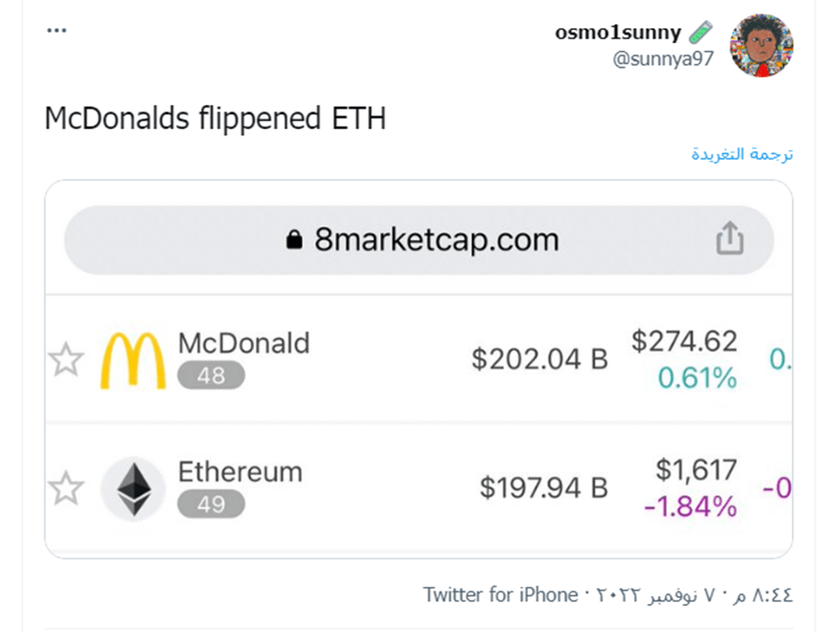Click the Arabic translate tweet link
The width and height of the screenshot is (840, 632).
pos(742,155)
